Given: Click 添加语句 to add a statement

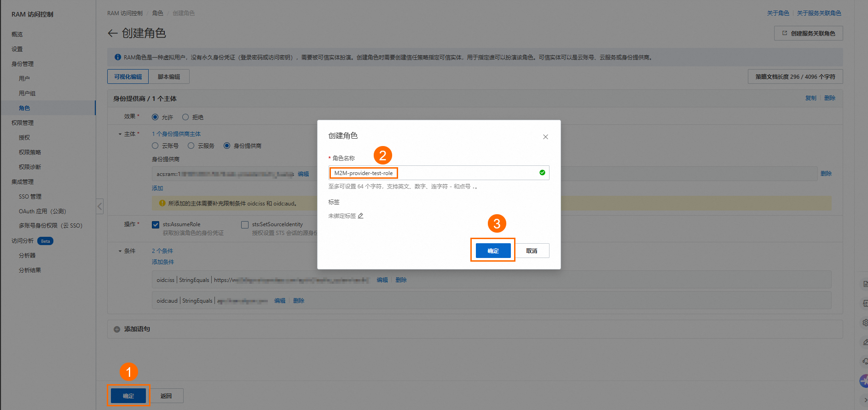Looking at the screenshot, I should 137,329.
